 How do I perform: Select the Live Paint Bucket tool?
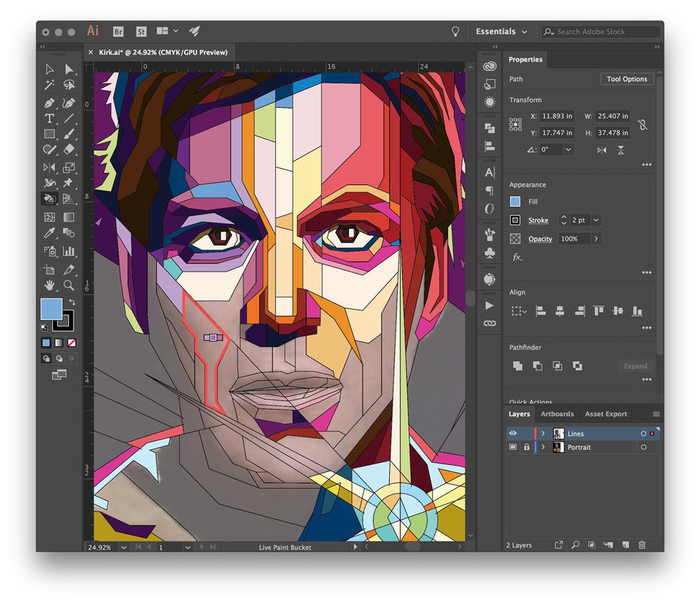tap(49, 198)
